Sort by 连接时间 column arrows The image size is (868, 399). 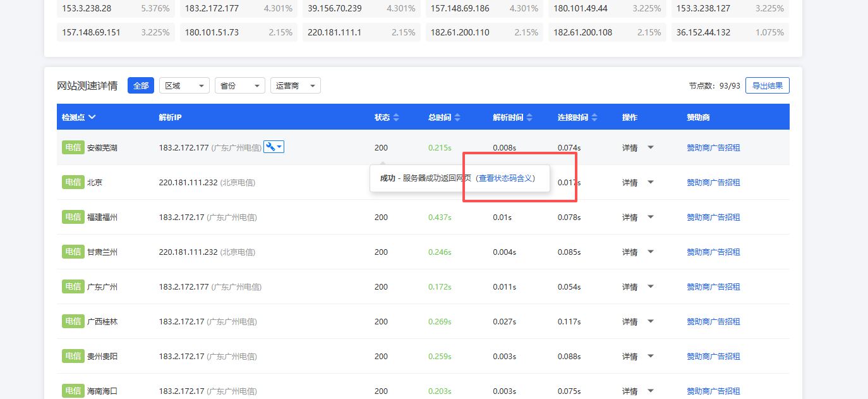594,118
